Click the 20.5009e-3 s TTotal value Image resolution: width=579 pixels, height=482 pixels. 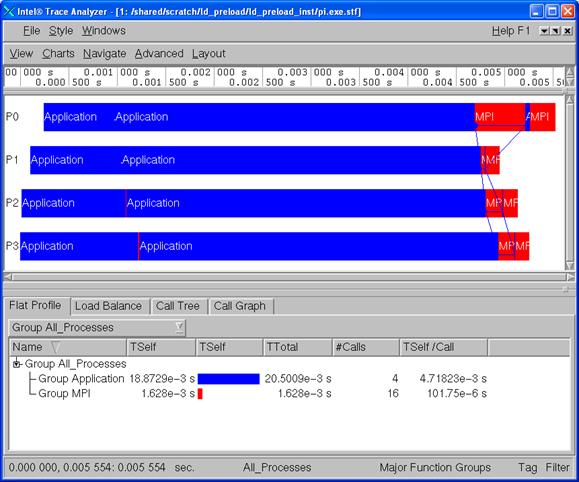click(x=298, y=379)
